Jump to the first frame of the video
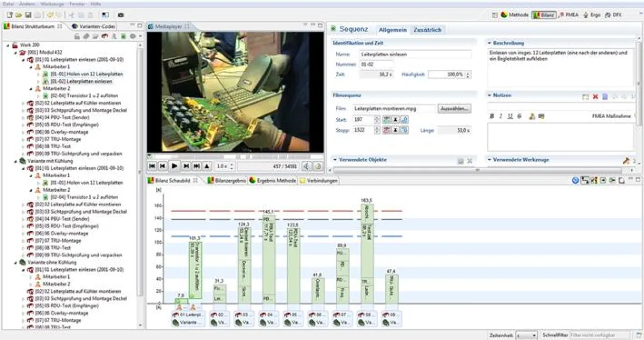 click(x=152, y=167)
